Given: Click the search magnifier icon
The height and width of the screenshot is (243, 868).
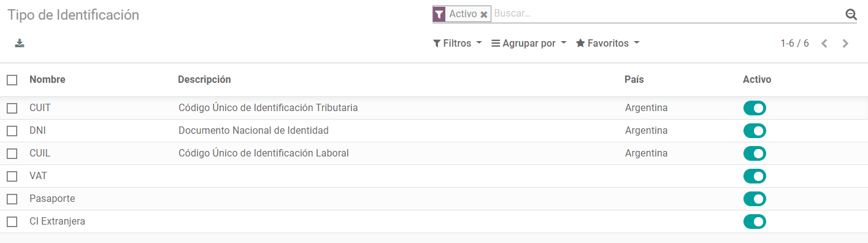Looking at the screenshot, I should click(x=851, y=15).
